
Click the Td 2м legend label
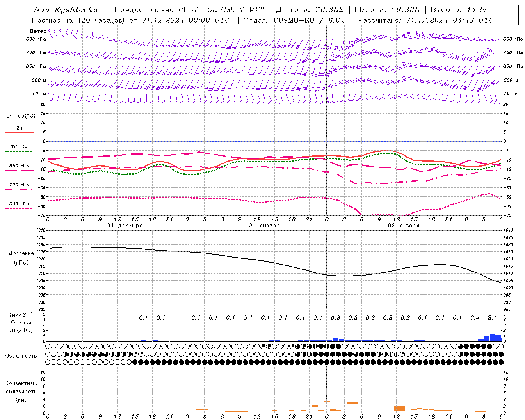(x=19, y=147)
